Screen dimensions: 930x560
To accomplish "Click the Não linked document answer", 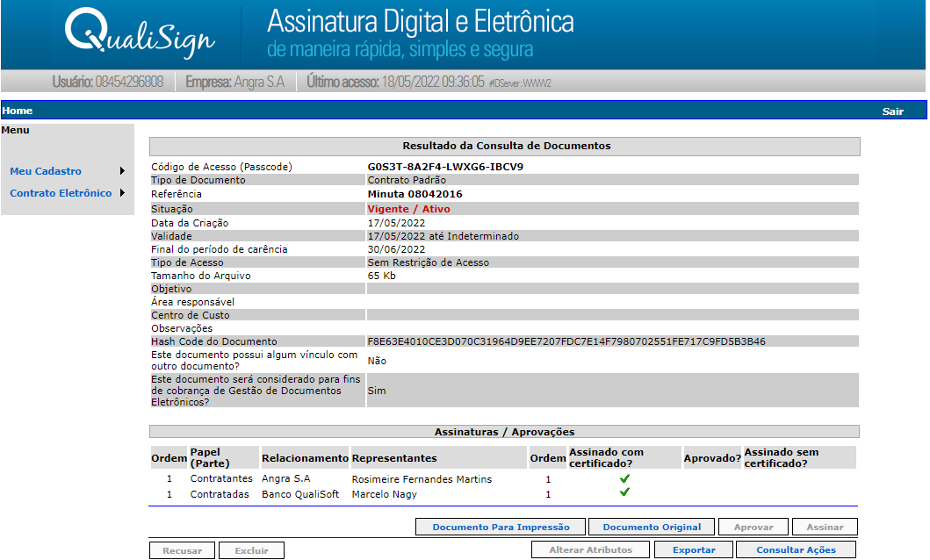I will [377, 361].
